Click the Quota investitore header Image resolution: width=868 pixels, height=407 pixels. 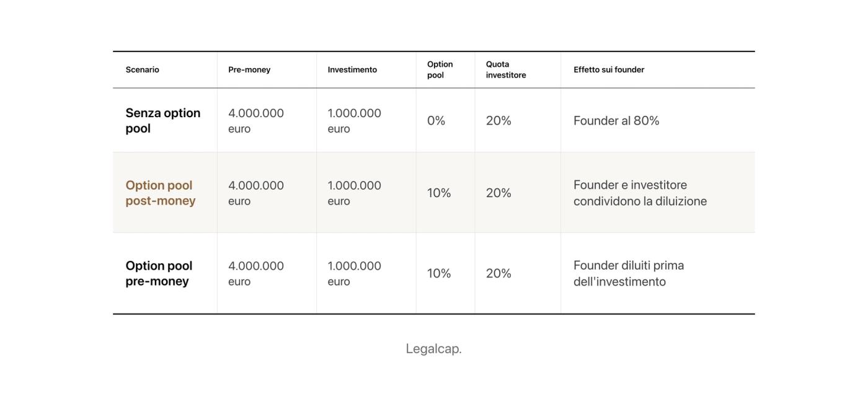pos(506,69)
